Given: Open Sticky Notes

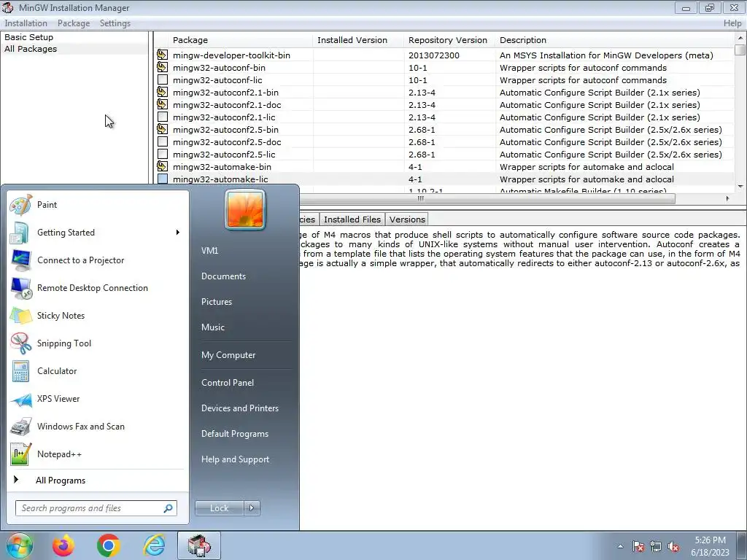Looking at the screenshot, I should tap(98, 315).
